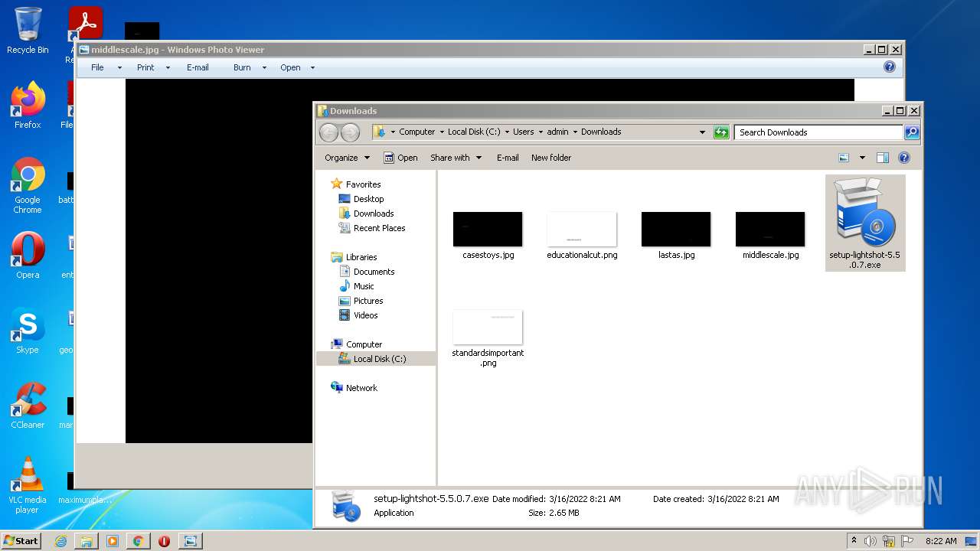Click the Change your view icon
The image size is (980, 551).
[844, 158]
